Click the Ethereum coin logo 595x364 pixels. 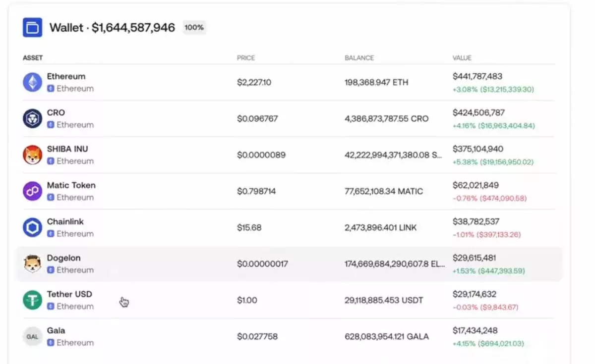point(32,82)
